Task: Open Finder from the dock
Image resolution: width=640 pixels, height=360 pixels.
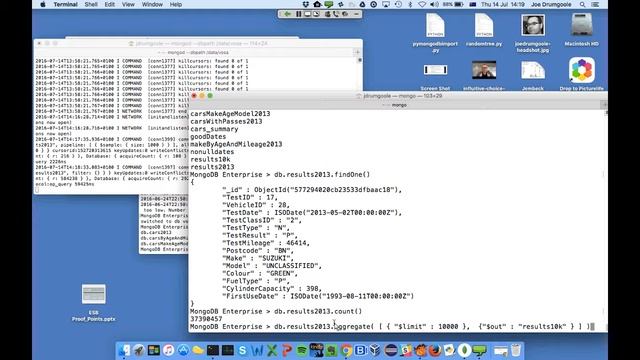Action: click(124, 350)
